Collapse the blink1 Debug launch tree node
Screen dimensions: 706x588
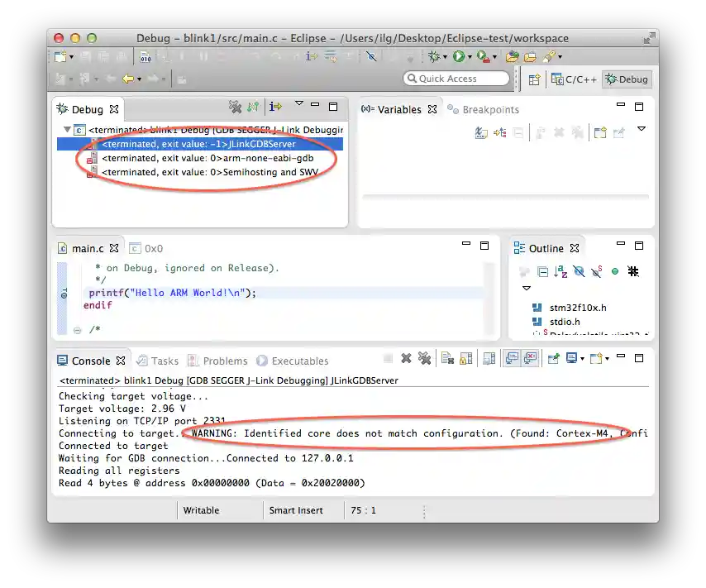coord(67,130)
